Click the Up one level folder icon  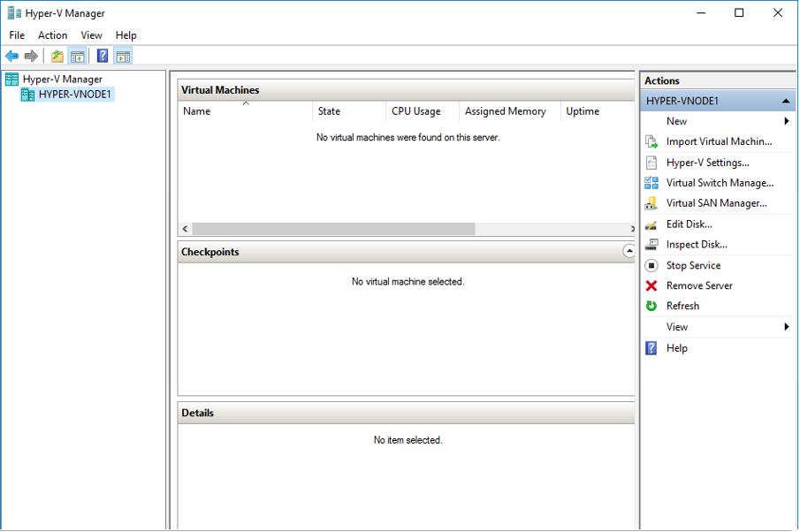57,56
